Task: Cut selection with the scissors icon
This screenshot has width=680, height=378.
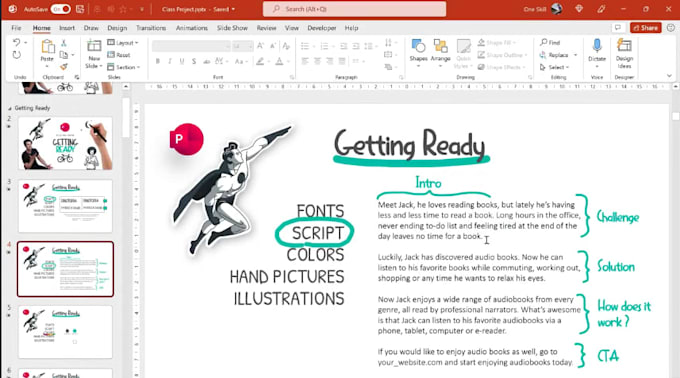Action: (x=64, y=43)
